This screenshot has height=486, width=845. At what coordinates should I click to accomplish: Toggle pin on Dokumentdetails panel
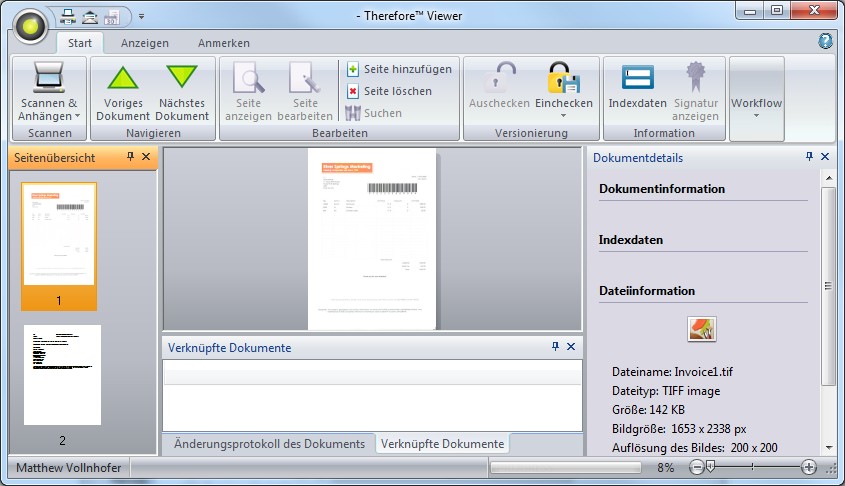(809, 157)
